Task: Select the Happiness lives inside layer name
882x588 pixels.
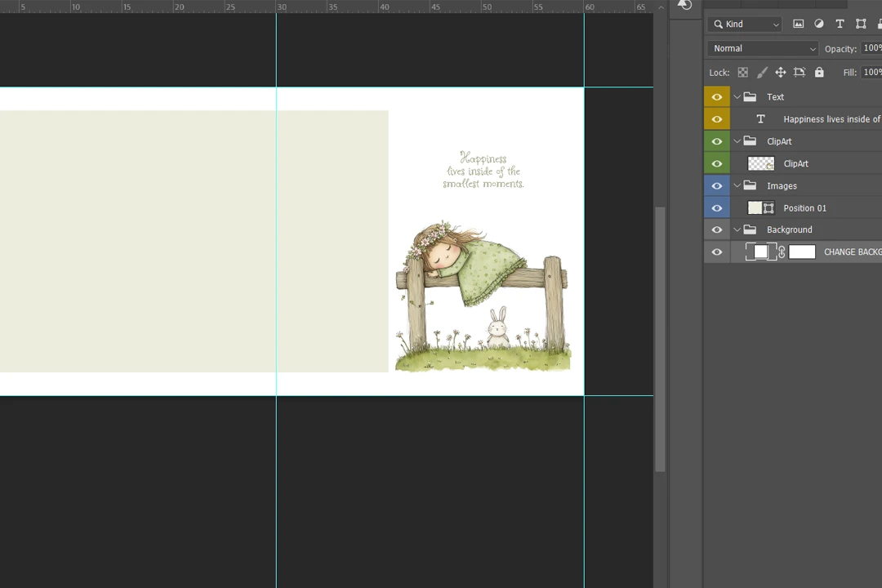Action: 832,119
